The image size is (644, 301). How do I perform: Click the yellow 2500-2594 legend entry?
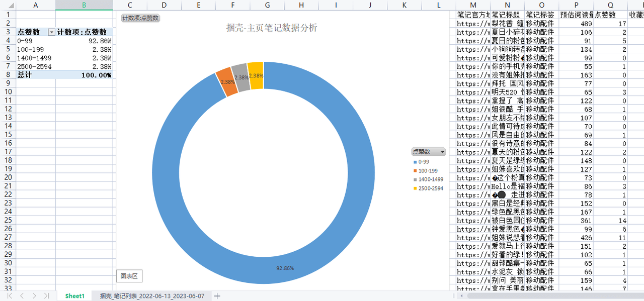(x=429, y=188)
